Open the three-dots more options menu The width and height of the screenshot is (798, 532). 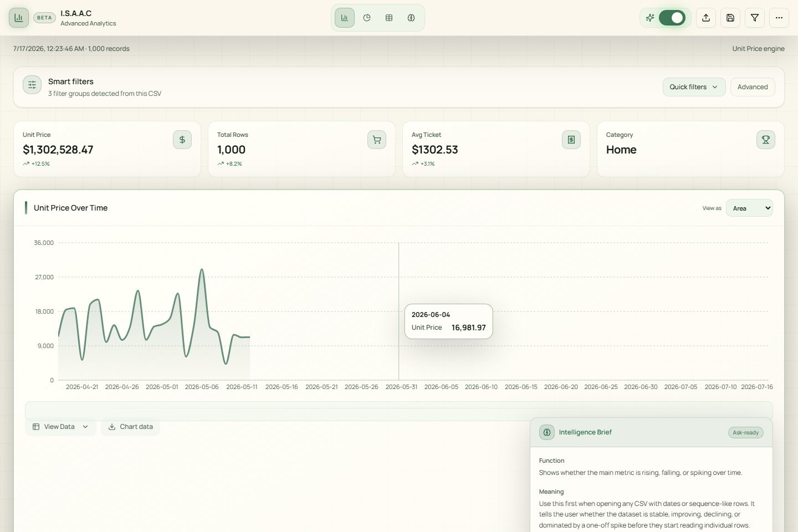pos(779,18)
